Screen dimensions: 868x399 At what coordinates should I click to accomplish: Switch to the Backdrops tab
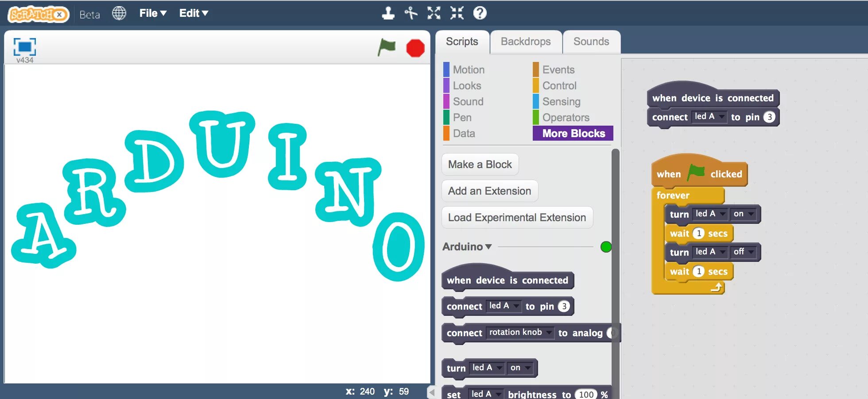pos(526,42)
